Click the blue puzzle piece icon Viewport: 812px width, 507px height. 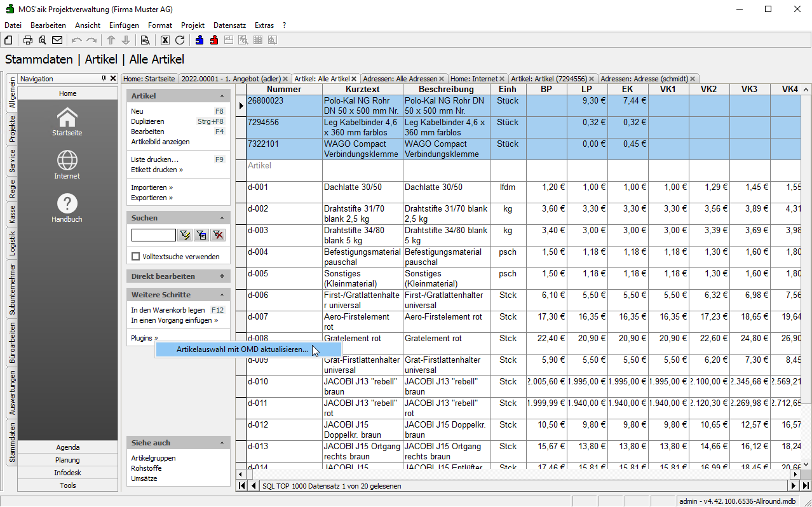tap(200, 40)
